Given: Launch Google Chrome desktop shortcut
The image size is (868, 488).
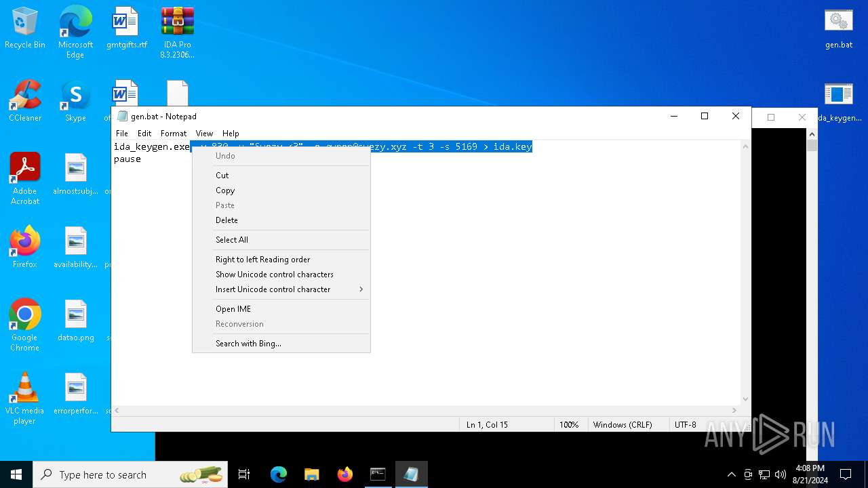Looking at the screenshot, I should point(25,325).
